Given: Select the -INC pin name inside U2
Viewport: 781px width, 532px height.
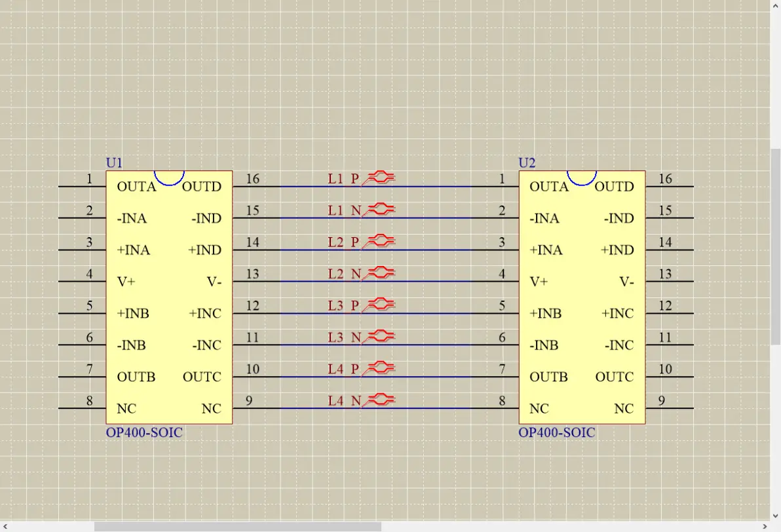Looking at the screenshot, I should pyautogui.click(x=619, y=345).
